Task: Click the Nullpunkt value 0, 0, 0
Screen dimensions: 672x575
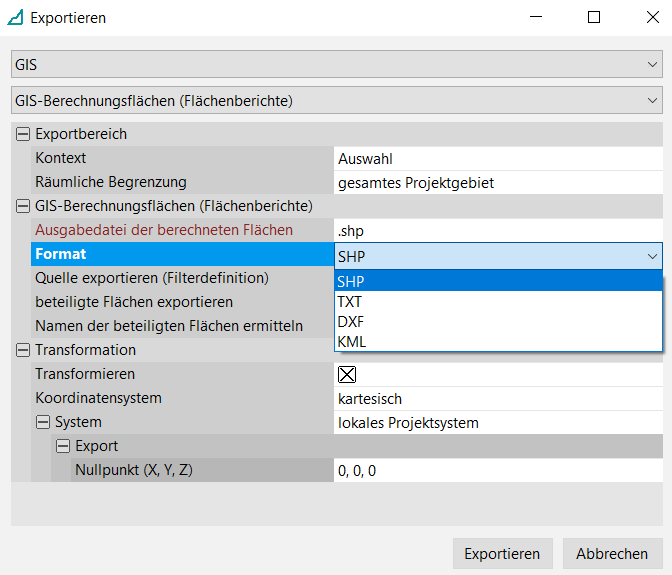Action: (x=497, y=470)
